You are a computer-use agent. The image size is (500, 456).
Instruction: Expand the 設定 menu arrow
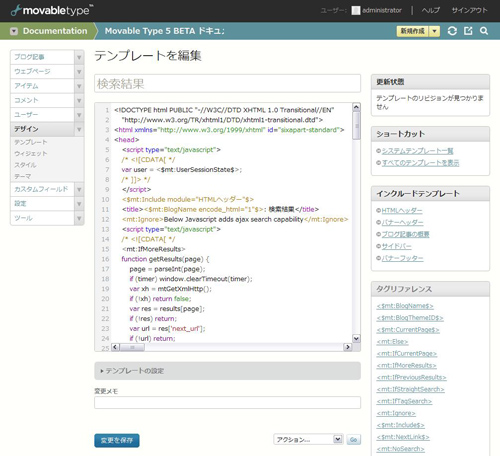pos(79,204)
